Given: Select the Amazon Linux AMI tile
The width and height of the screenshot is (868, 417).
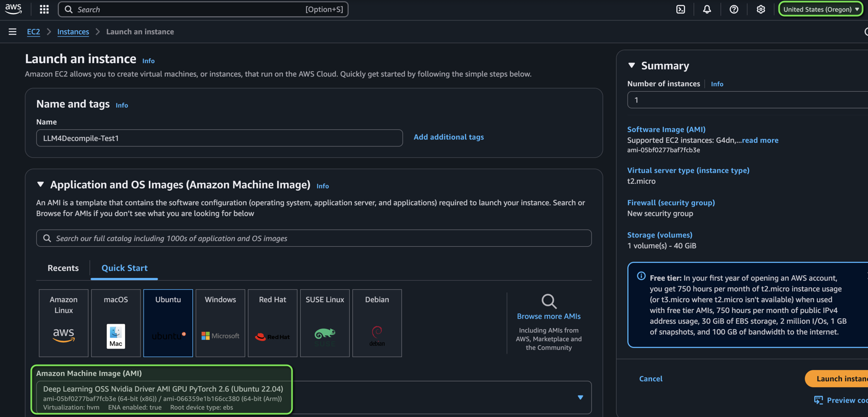Looking at the screenshot, I should pos(64,323).
